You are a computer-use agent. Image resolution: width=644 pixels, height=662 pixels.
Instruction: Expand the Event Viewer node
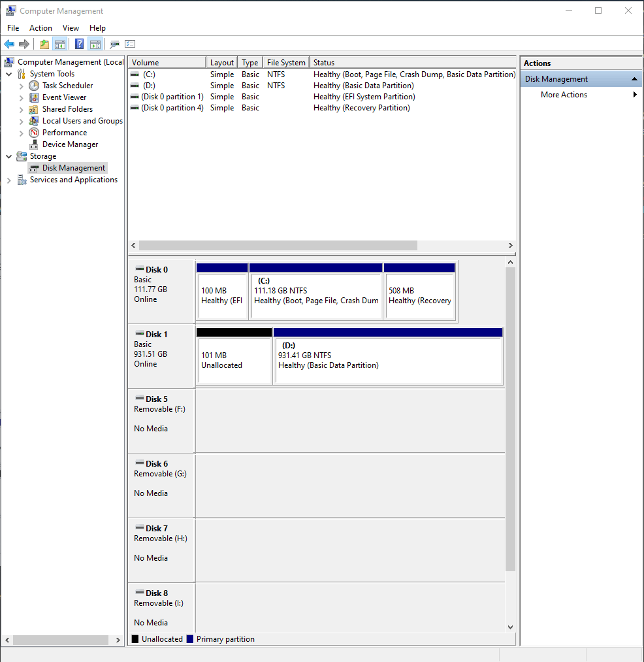pos(21,97)
